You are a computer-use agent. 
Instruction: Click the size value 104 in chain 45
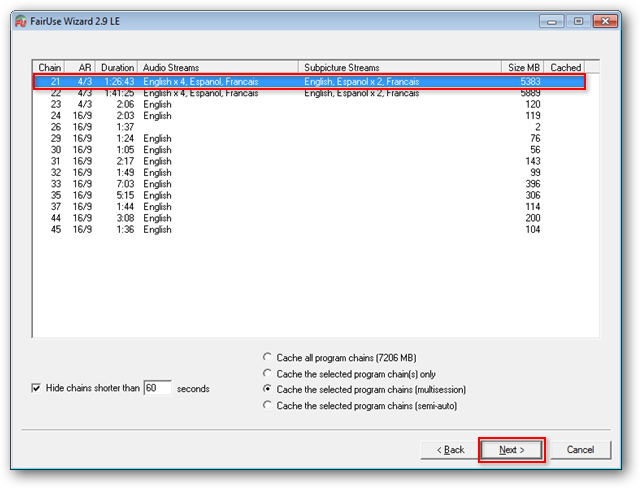pos(533,229)
